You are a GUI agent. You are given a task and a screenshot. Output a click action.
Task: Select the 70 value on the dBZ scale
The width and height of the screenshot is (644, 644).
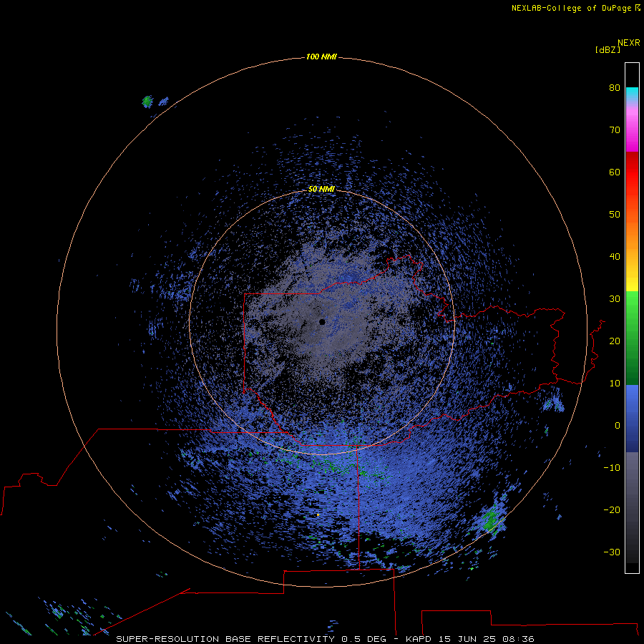pyautogui.click(x=615, y=130)
